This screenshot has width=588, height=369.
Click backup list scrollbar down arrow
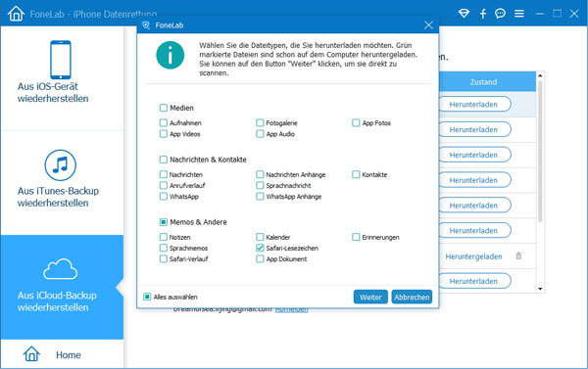pyautogui.click(x=540, y=289)
